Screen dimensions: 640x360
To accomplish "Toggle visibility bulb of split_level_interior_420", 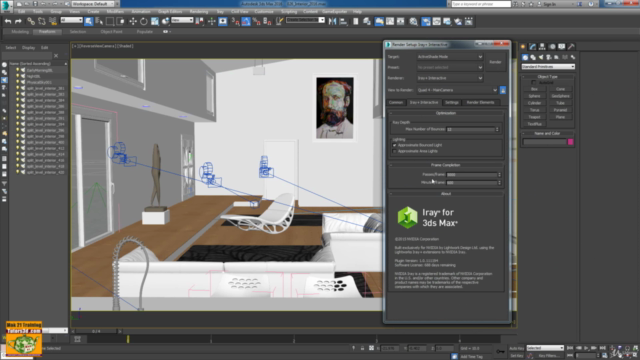I will (x=18, y=172).
